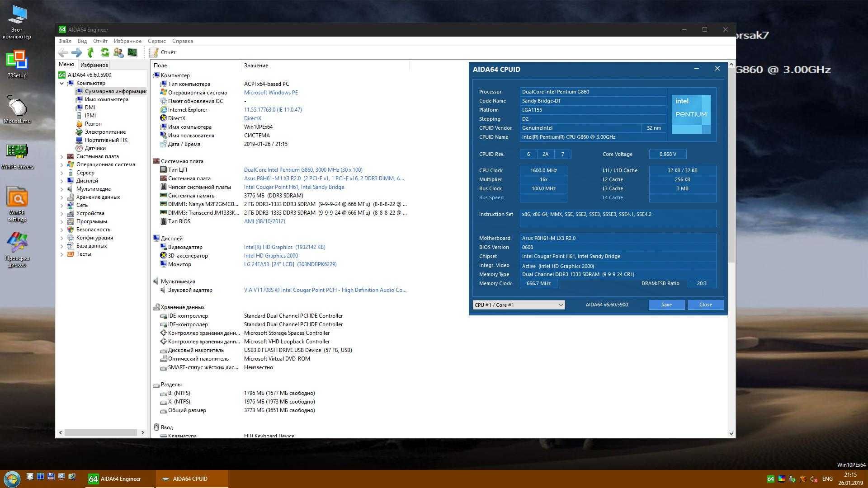This screenshot has height=488, width=868.
Task: Open the DualCore Intel Pentium G860 link
Action: [x=303, y=170]
